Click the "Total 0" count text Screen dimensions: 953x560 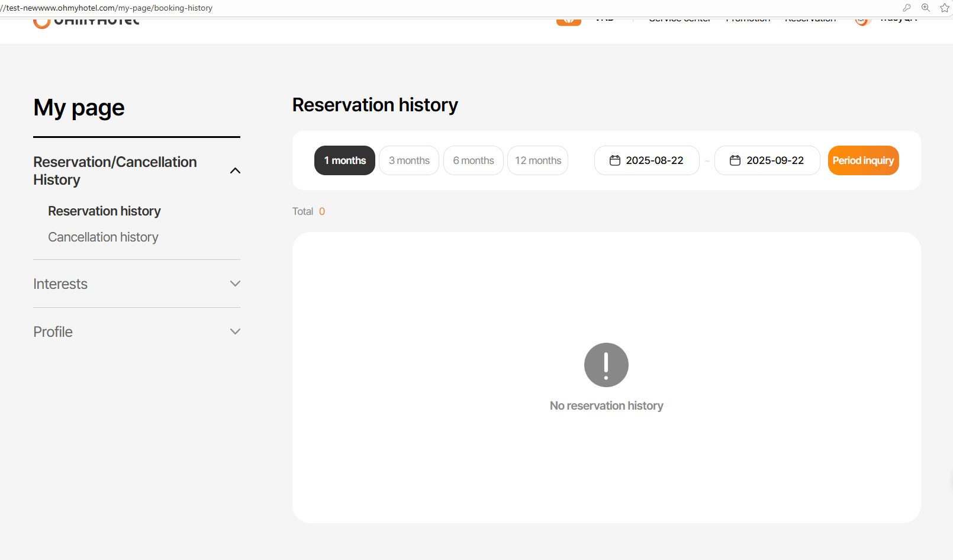308,211
